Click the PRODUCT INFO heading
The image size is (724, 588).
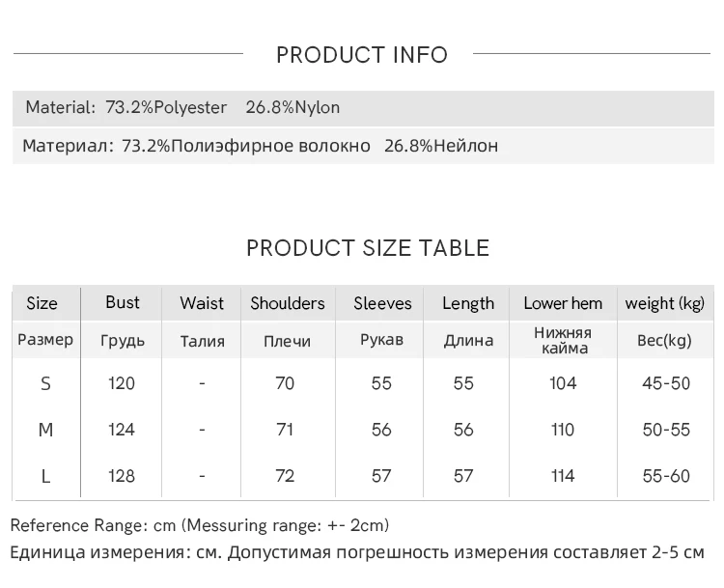pyautogui.click(x=362, y=55)
